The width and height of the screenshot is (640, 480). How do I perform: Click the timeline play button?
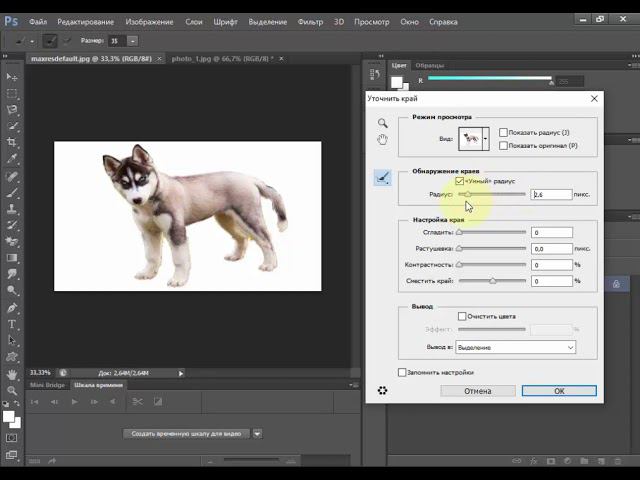click(74, 402)
